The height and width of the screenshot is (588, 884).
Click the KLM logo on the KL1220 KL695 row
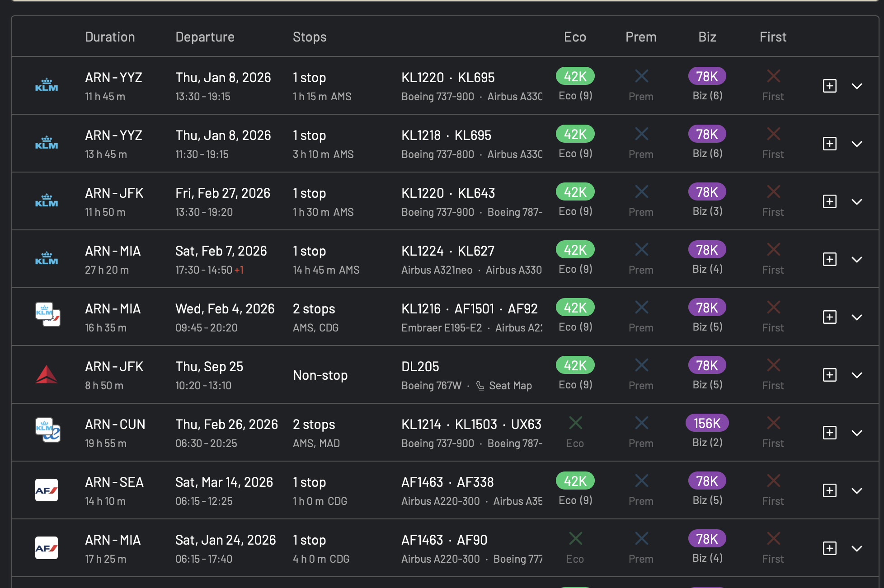tap(47, 86)
